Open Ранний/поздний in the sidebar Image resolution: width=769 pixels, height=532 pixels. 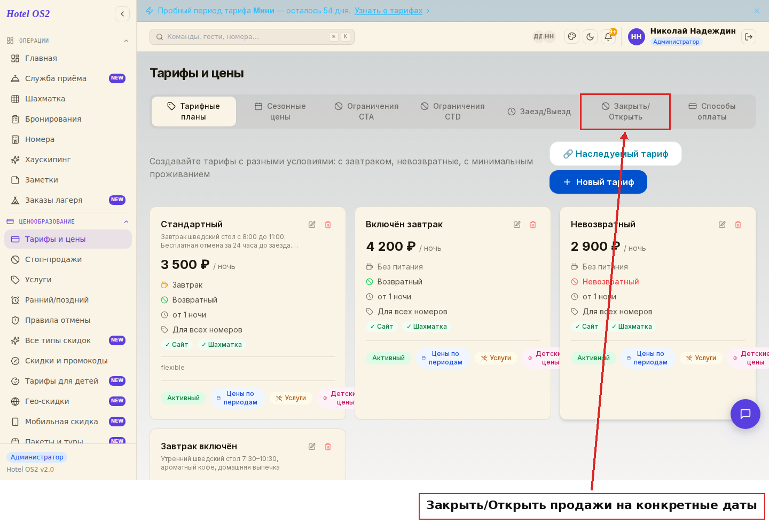click(68, 300)
